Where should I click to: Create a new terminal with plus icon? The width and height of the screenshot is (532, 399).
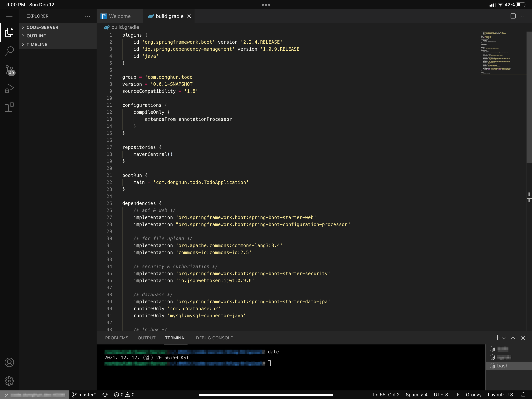tap(497, 338)
